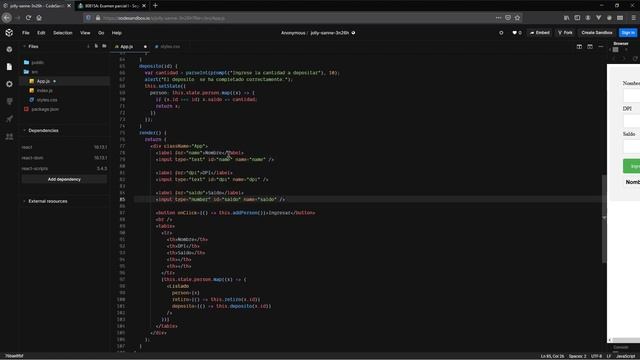Click the Embed button
640x360 pixels.
[540, 33]
